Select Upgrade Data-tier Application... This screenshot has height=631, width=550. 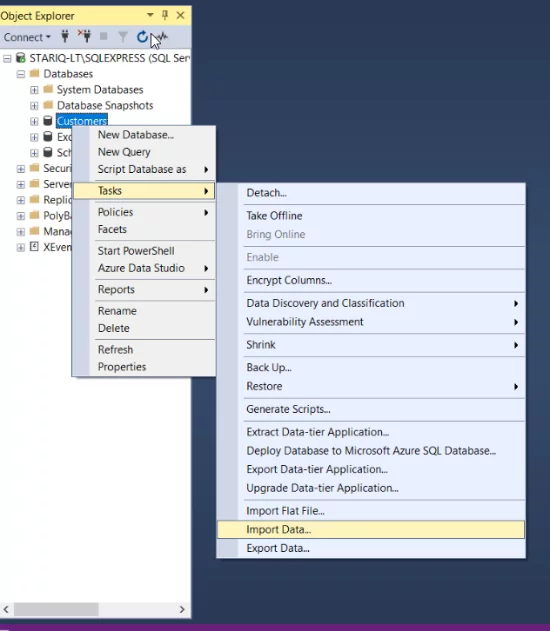coord(371,488)
